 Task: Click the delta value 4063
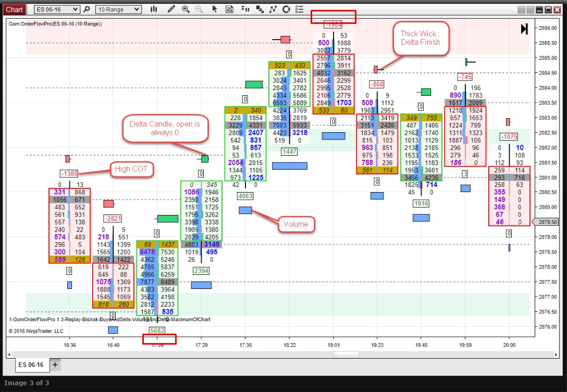pos(245,196)
